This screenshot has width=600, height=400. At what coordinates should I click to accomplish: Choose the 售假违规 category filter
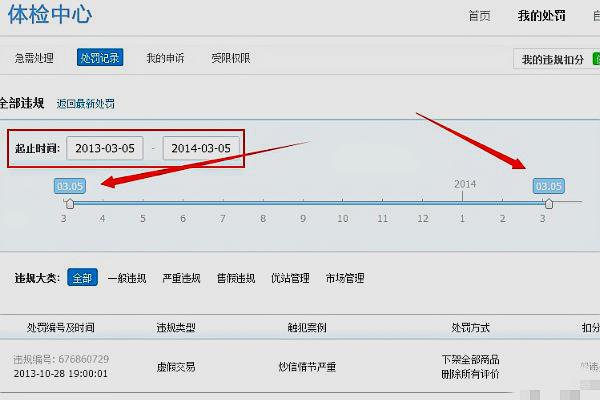235,278
